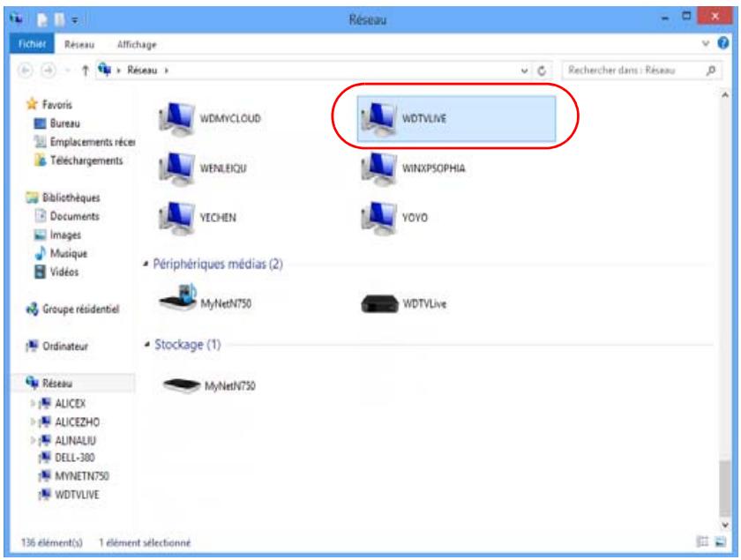Image resolution: width=741 pixels, height=560 pixels.
Task: Click the Back navigation arrow
Action: [x=26, y=71]
